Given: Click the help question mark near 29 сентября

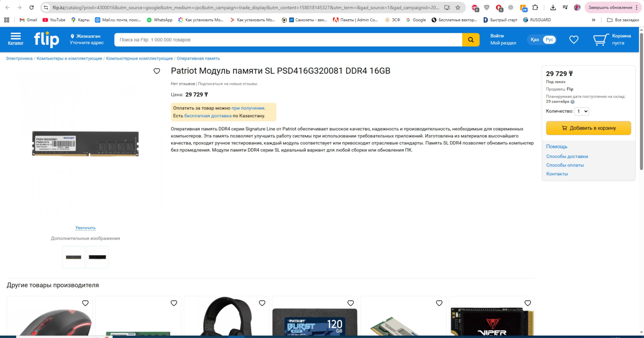Looking at the screenshot, I should (572, 102).
